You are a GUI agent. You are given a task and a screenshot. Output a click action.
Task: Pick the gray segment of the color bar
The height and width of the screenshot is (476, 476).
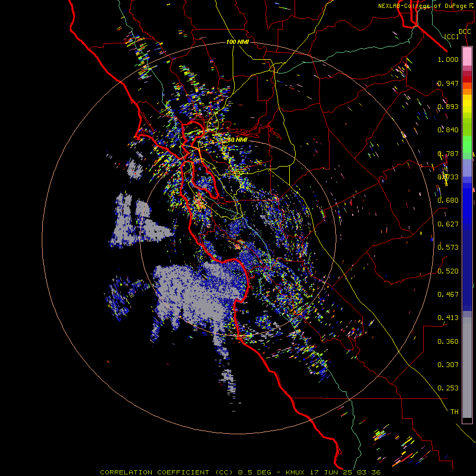click(467, 368)
